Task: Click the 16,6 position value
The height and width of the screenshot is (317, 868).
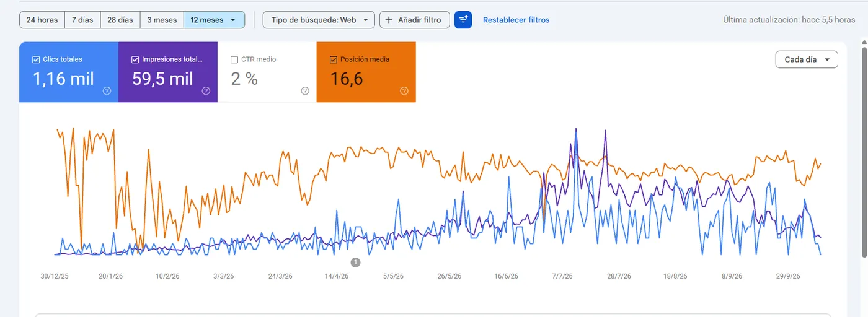Action: coord(346,79)
